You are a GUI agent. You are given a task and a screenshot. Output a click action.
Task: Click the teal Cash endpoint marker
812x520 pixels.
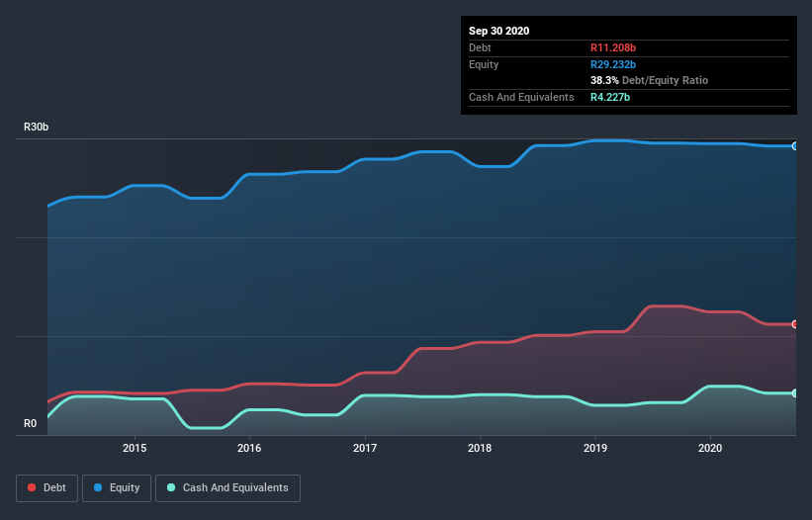click(795, 393)
